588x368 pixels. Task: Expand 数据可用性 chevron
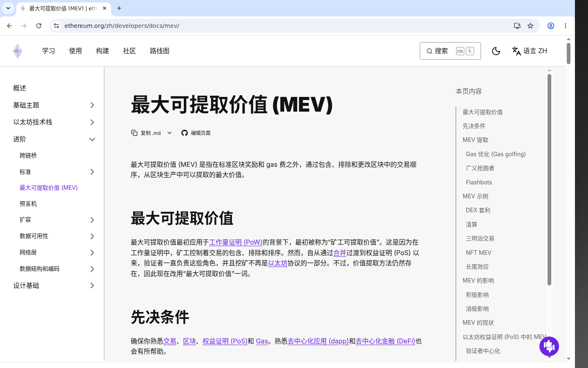(x=92, y=236)
